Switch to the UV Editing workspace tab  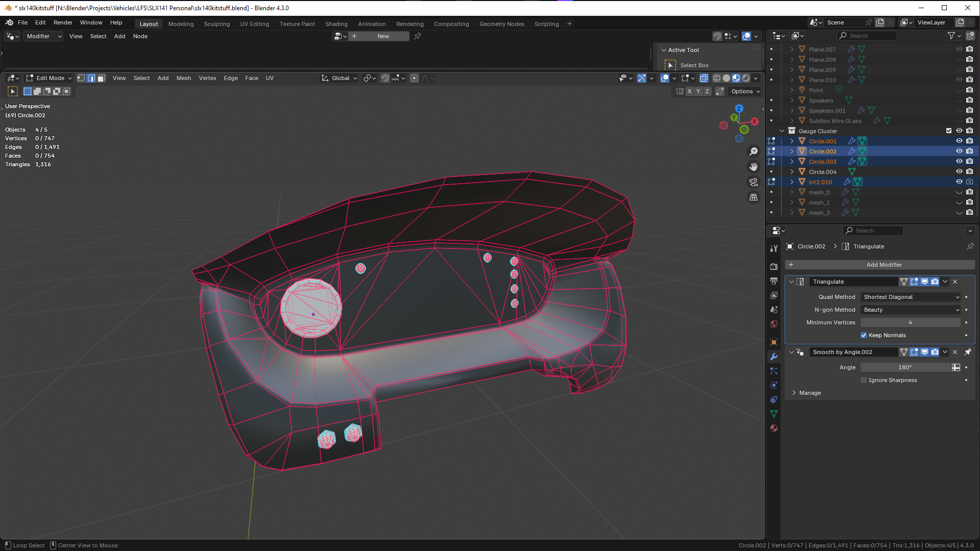[254, 24]
